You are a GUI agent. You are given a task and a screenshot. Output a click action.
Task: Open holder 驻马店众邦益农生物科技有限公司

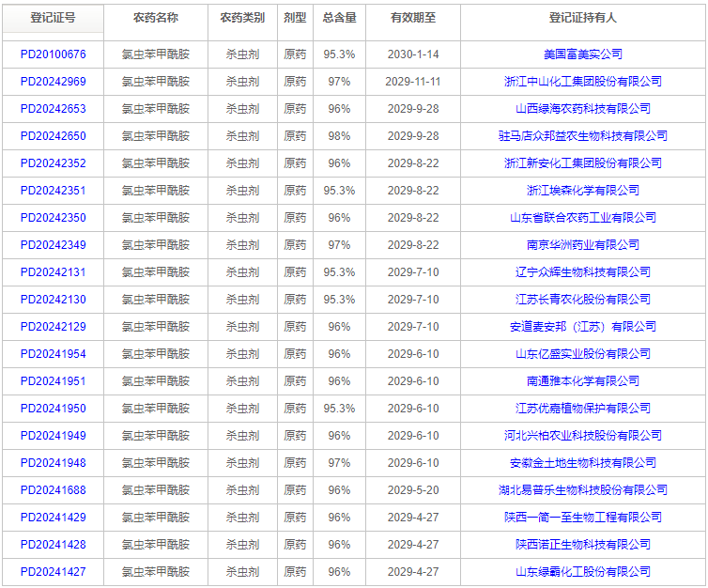(583, 136)
